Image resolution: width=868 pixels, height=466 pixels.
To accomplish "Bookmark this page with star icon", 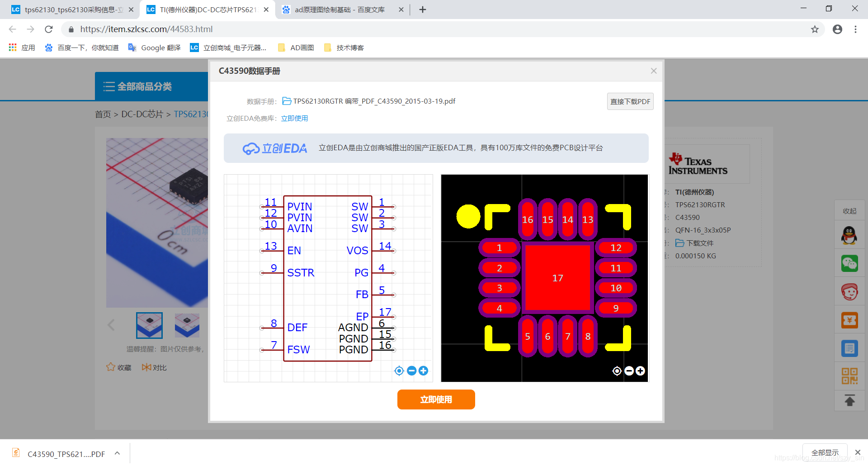I will tap(815, 29).
